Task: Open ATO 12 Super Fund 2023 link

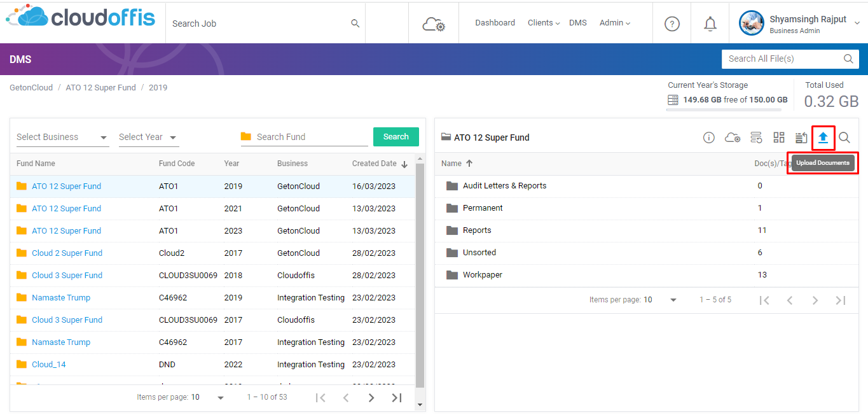Action: tap(66, 230)
